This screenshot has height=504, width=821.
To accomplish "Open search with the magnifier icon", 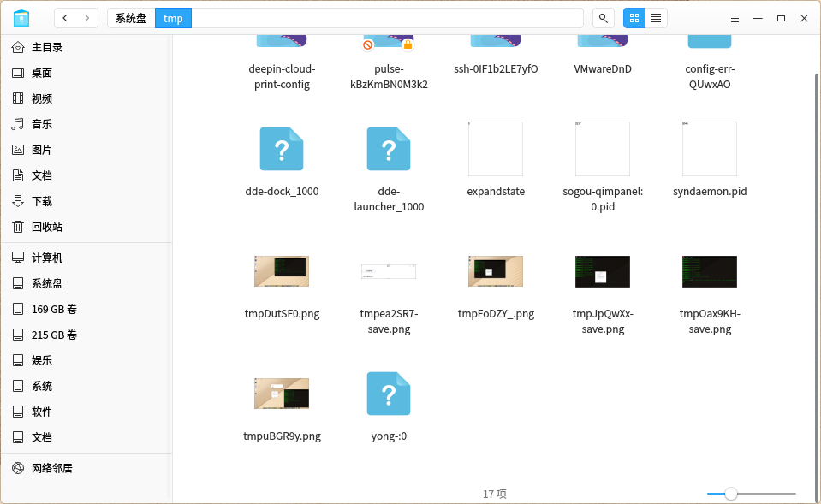I will click(604, 18).
